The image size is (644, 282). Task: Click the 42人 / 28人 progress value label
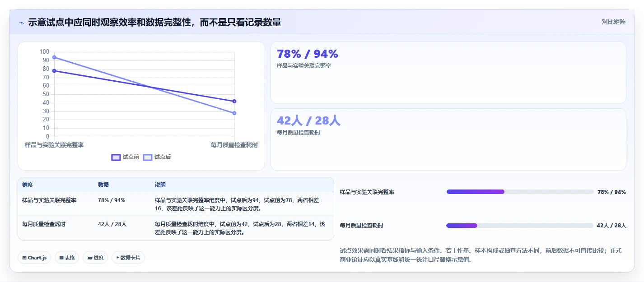(611, 226)
